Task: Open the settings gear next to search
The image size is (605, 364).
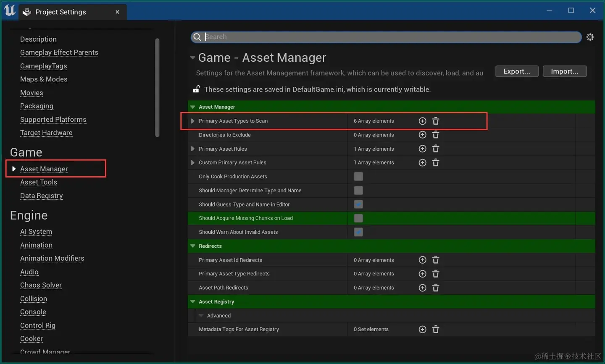Action: pos(590,37)
